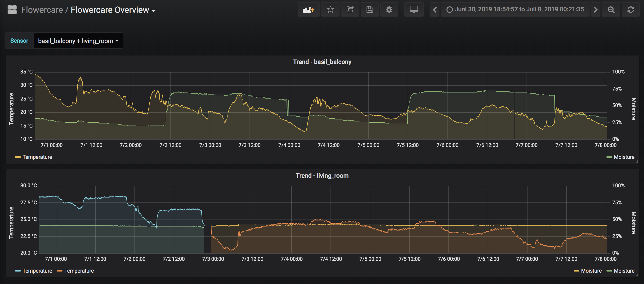Open dashboard settings gear
Image resolution: width=644 pixels, height=284 pixels.
[389, 10]
